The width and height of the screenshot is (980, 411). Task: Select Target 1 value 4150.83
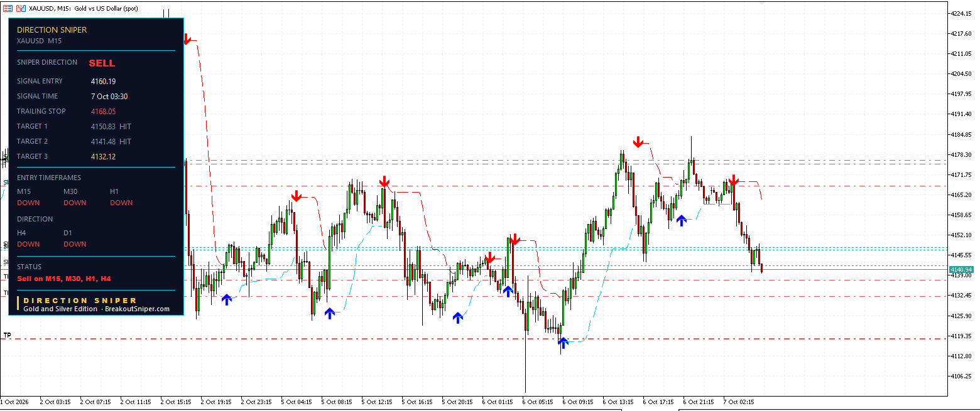tap(103, 126)
